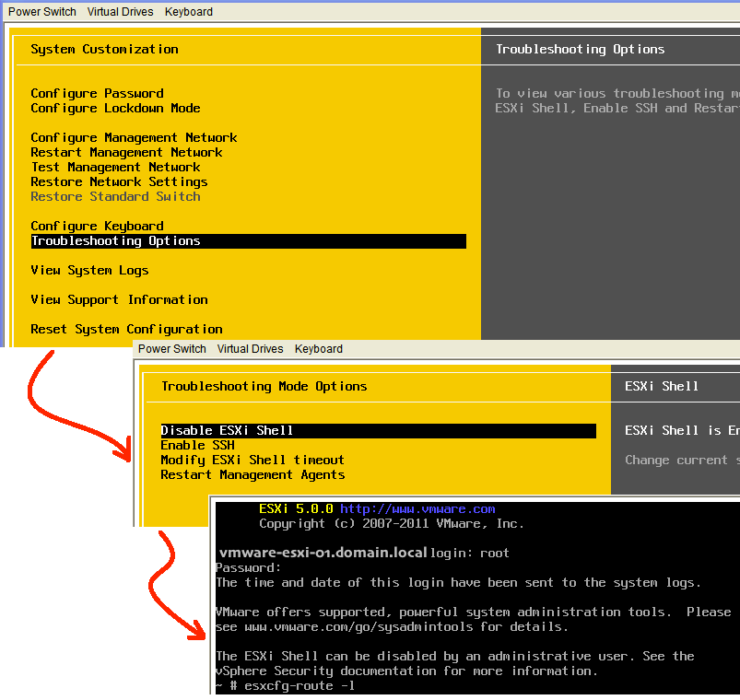
Task: Open Keyboard menu in second window
Action: 319,349
